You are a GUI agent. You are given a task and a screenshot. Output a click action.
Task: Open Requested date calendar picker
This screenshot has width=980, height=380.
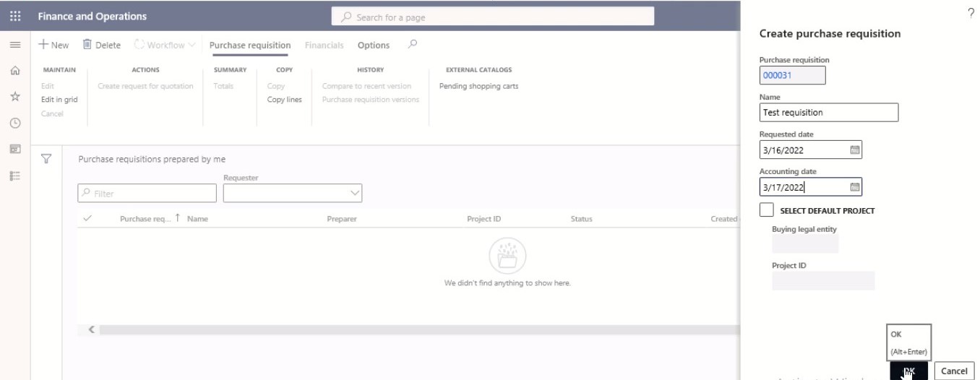point(854,150)
